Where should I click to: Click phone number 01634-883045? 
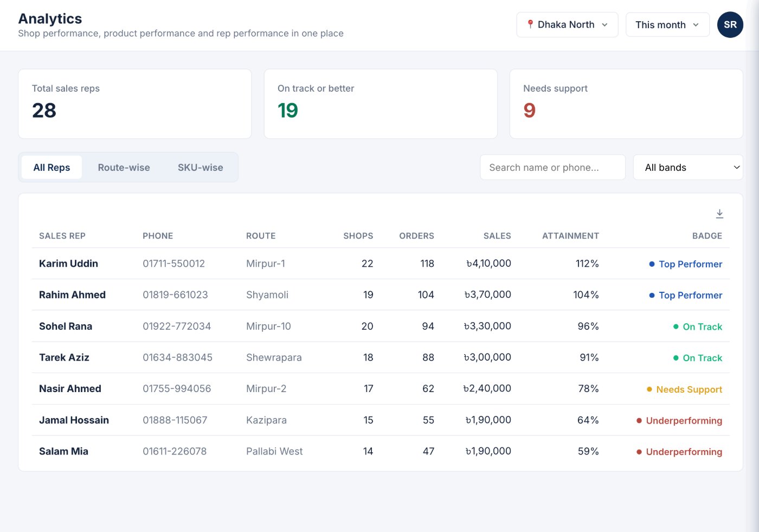coord(177,357)
